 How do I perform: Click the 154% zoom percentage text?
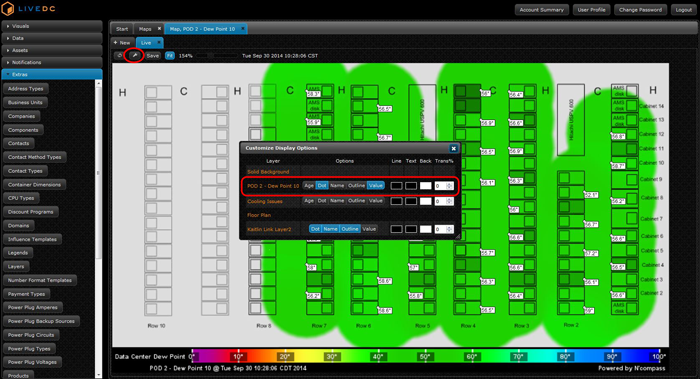(185, 56)
